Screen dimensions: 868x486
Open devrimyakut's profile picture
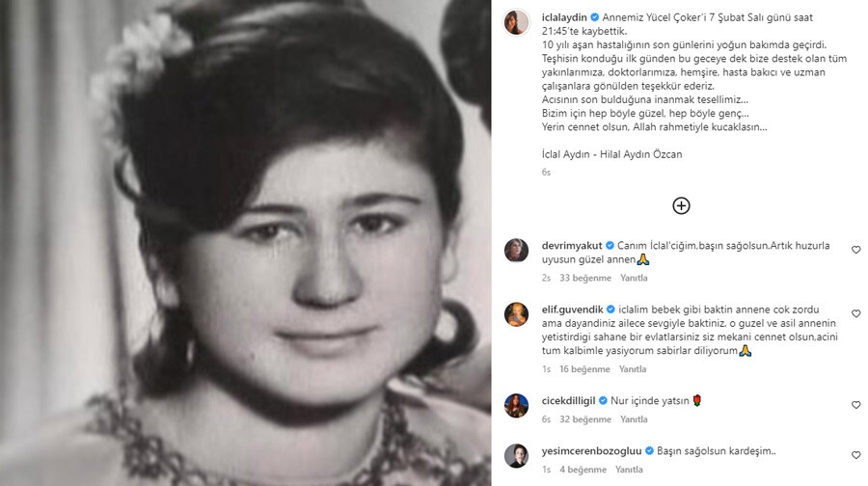pos(516,250)
